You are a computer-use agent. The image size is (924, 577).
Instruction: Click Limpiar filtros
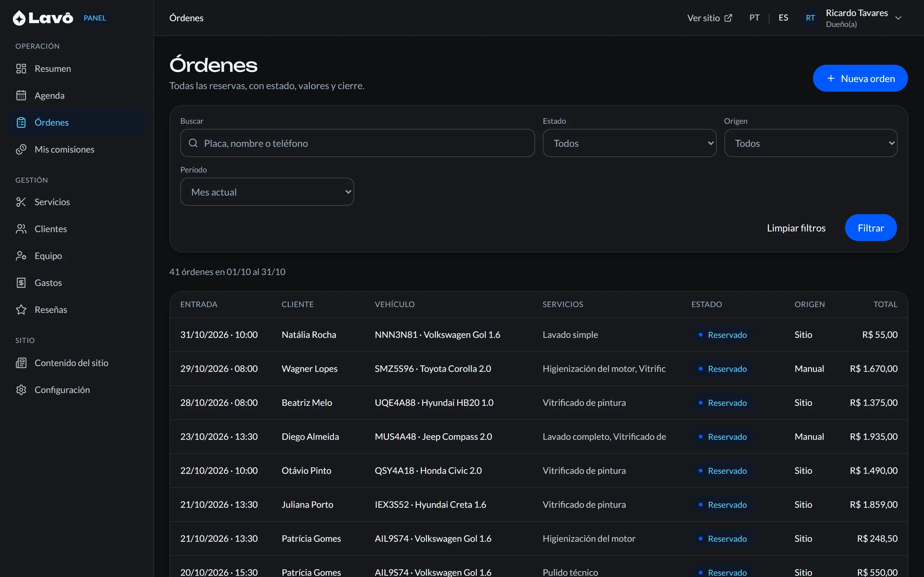pyautogui.click(x=796, y=228)
